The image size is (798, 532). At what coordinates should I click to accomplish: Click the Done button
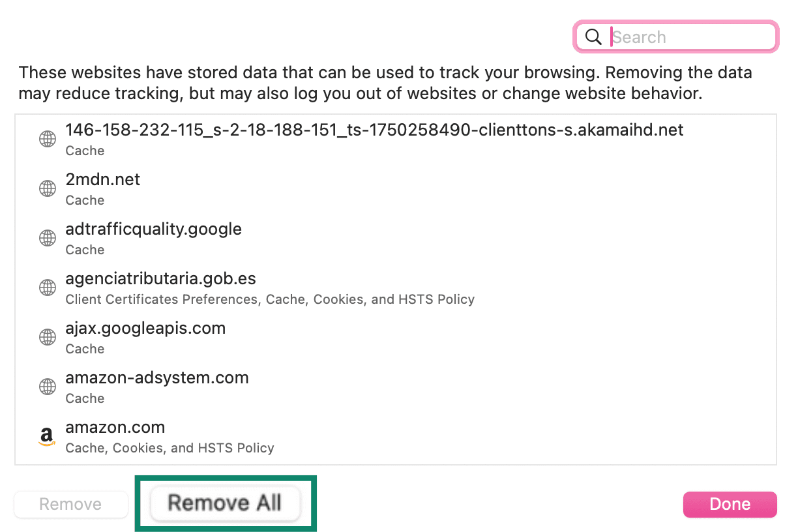(730, 504)
